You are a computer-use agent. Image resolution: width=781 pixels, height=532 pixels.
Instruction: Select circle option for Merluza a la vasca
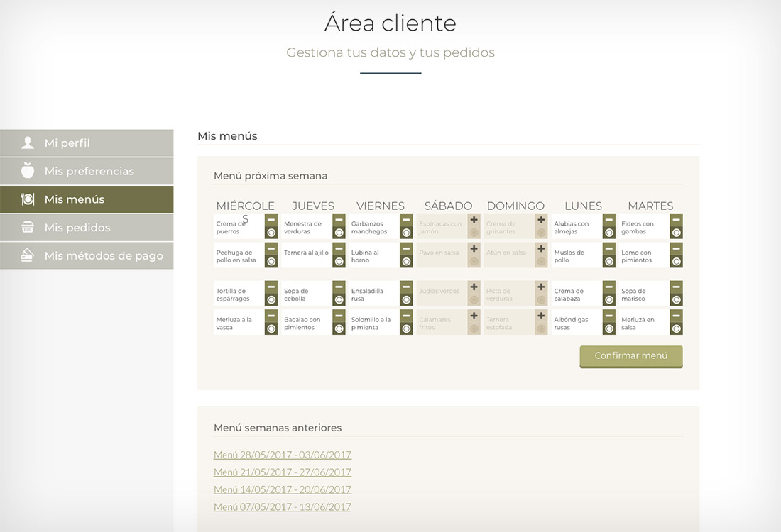coord(271,329)
